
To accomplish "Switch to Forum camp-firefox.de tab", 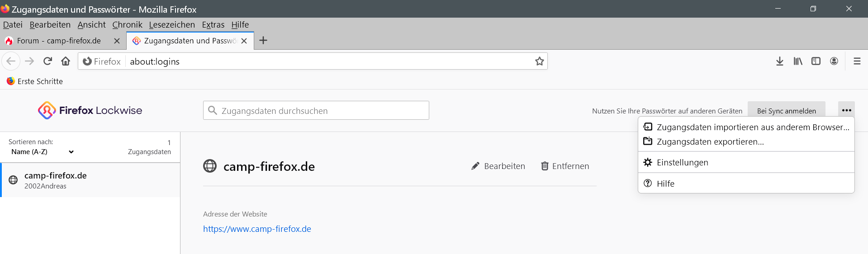I will pos(59,41).
